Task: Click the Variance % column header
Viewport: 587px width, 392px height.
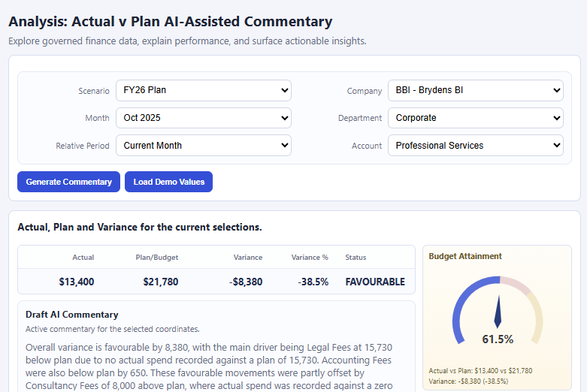Action: [310, 258]
